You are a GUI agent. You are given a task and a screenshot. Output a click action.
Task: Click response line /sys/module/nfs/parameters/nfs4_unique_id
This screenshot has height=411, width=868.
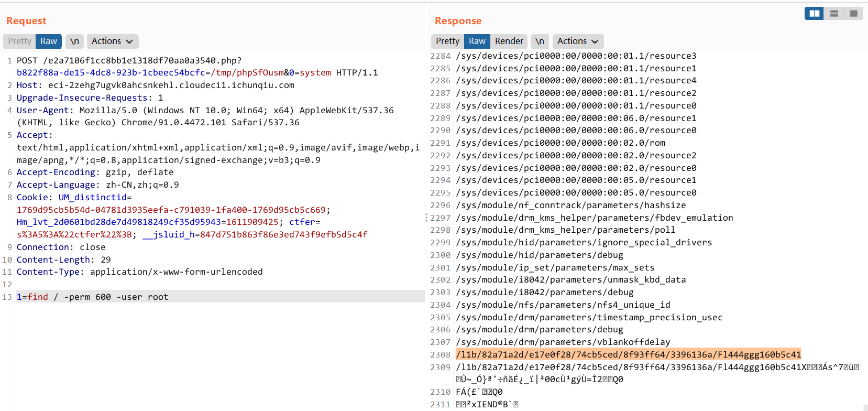(563, 305)
